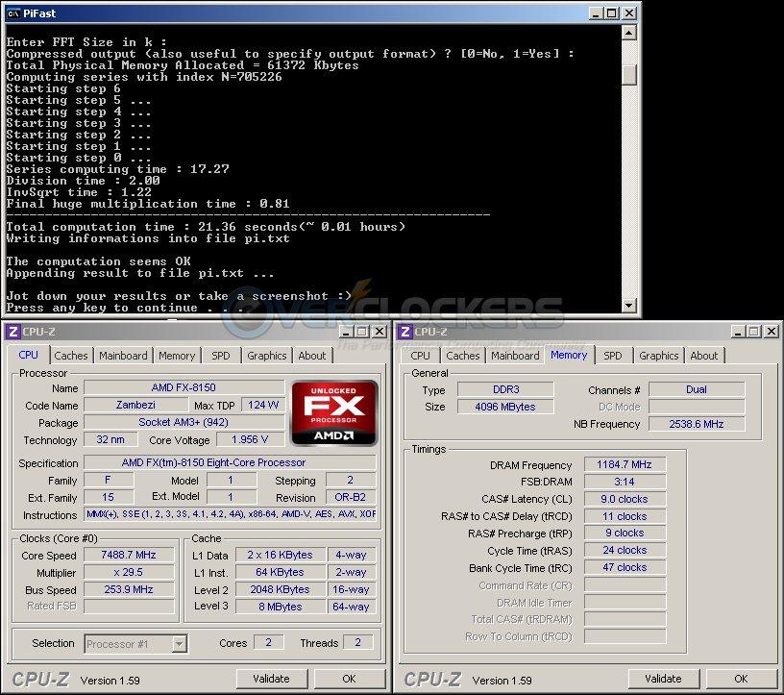Viewport: 784px width, 695px height.
Task: Close the PiFast console window
Action: pyautogui.click(x=629, y=13)
